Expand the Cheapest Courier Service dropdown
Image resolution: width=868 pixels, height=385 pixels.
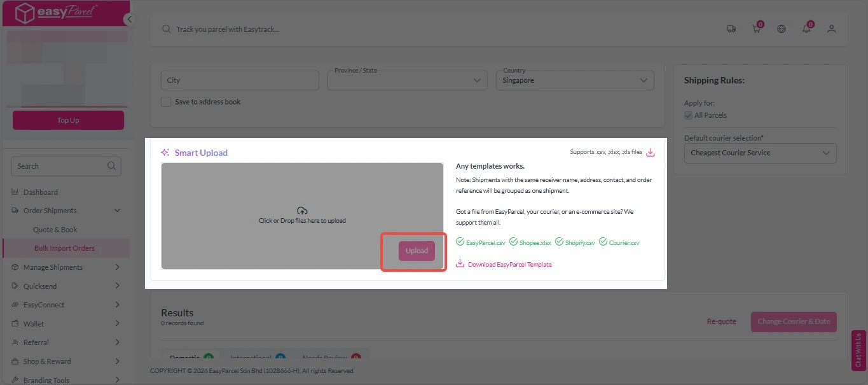pos(760,153)
